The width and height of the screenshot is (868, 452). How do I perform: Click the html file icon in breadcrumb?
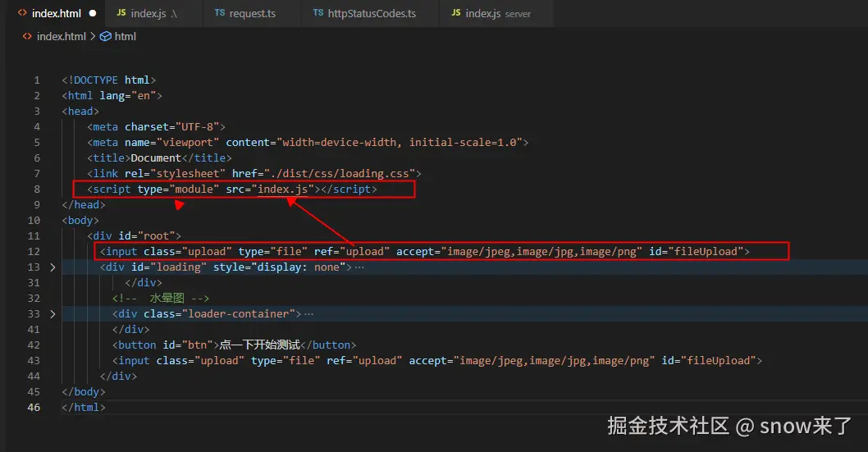27,37
